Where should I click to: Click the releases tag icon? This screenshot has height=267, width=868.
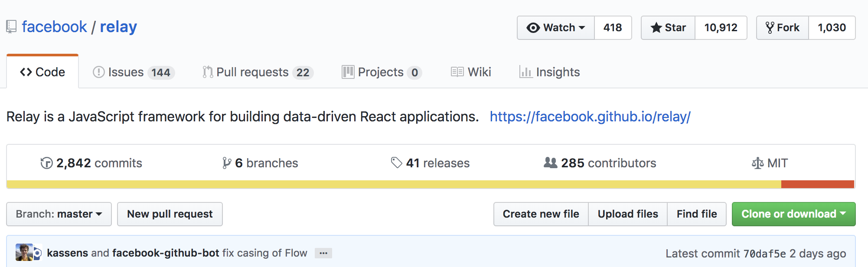(x=397, y=163)
